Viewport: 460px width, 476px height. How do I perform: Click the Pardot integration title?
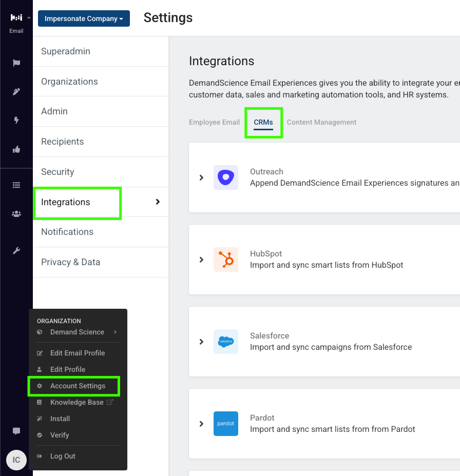tap(262, 418)
